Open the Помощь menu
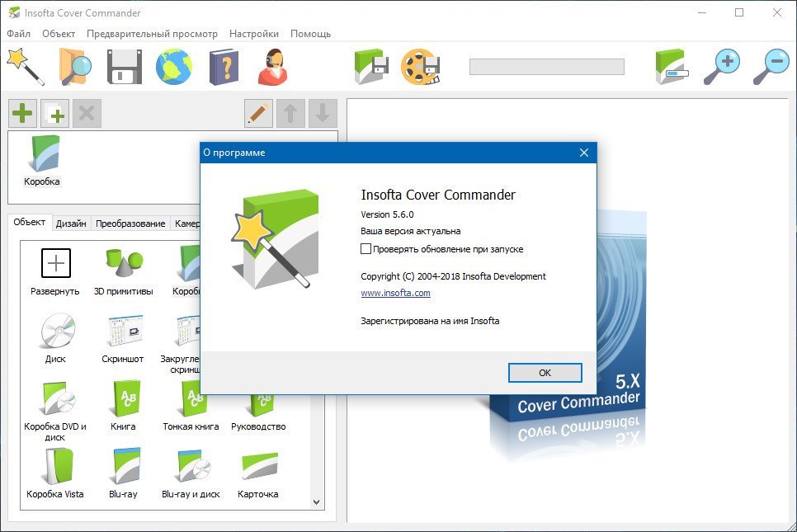This screenshot has height=532, width=797. tap(310, 34)
